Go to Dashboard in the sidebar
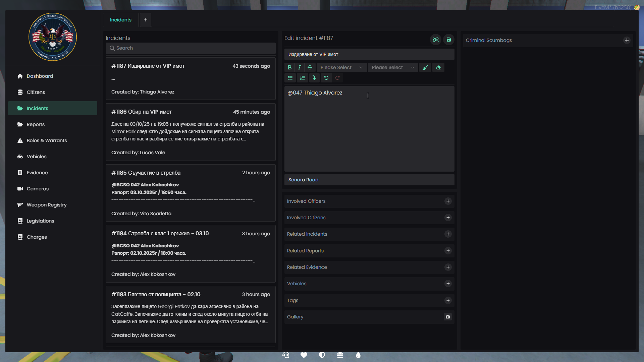 (53, 76)
